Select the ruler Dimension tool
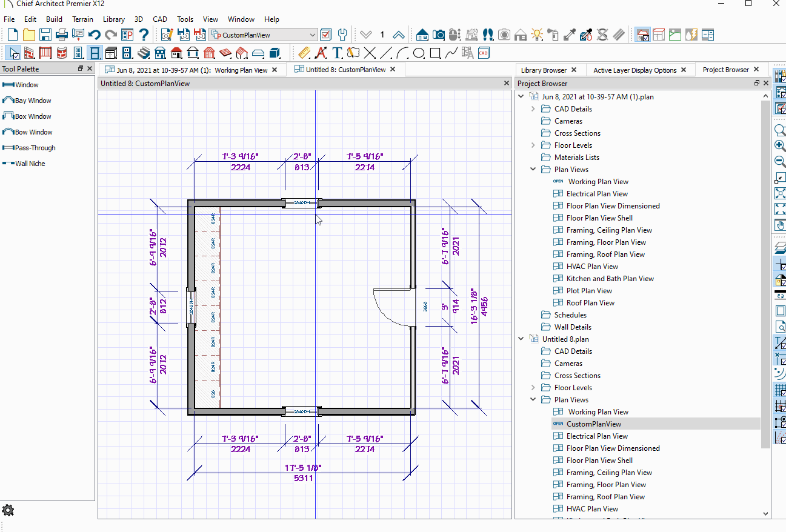Screen dimensions: 786x532 [x=304, y=53]
